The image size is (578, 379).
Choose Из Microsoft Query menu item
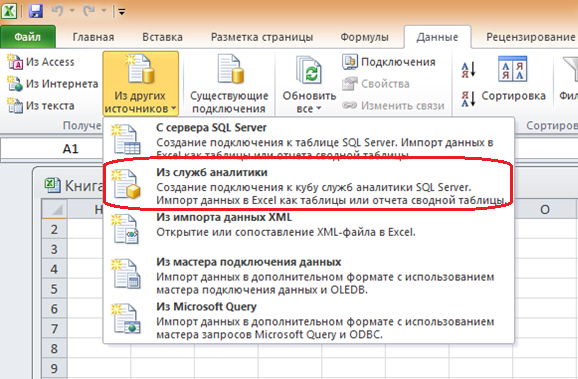tap(308, 320)
